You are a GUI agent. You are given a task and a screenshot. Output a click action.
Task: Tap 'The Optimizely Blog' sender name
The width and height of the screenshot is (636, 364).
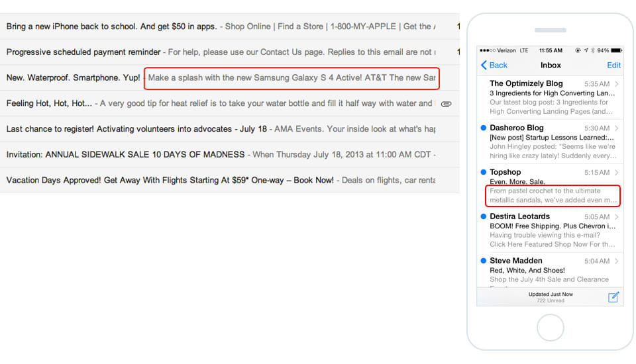[x=526, y=83]
